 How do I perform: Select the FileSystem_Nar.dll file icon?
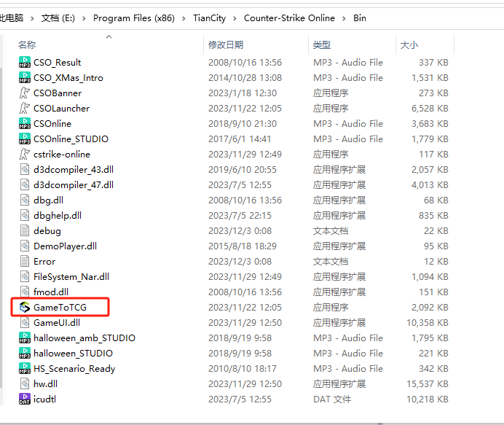click(x=25, y=277)
